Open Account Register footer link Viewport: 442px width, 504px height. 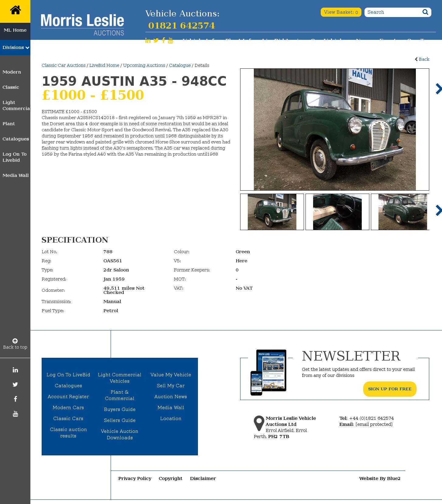pos(68,397)
